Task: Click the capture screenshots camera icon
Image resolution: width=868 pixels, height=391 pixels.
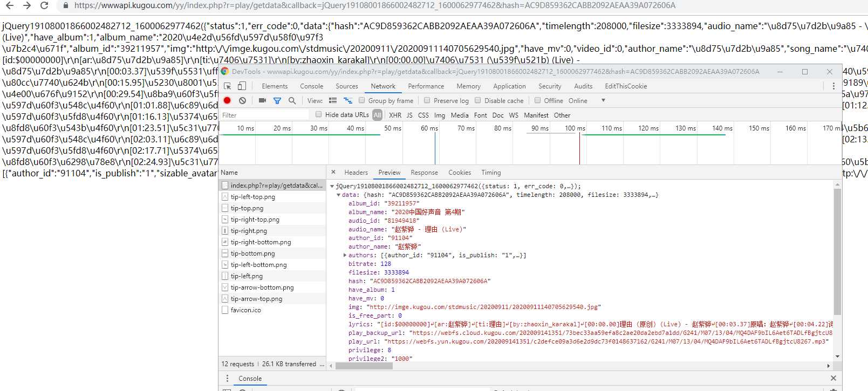Action: tap(262, 100)
